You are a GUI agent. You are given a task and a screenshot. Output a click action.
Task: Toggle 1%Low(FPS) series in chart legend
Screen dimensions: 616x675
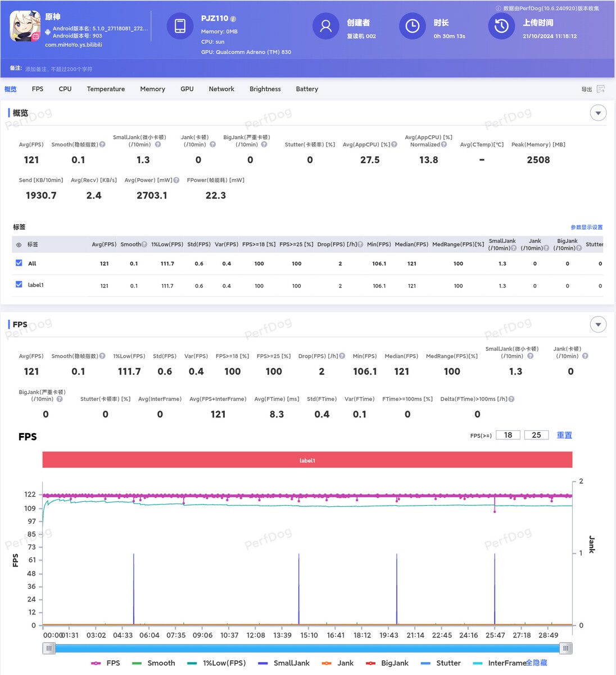216,663
